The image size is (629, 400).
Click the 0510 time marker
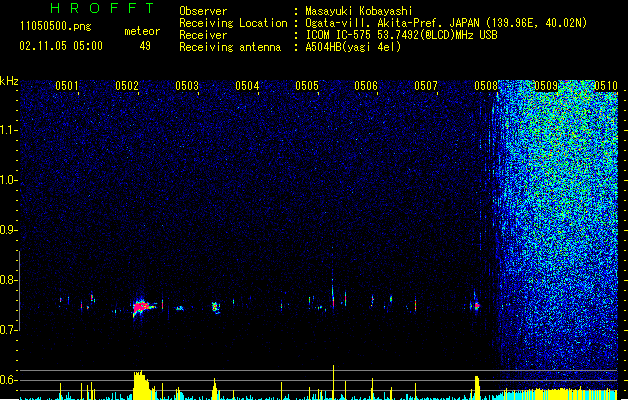[606, 86]
